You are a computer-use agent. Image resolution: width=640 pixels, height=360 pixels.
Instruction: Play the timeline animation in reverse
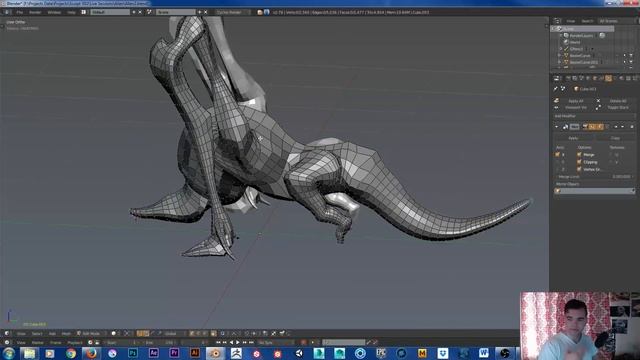(x=231, y=342)
